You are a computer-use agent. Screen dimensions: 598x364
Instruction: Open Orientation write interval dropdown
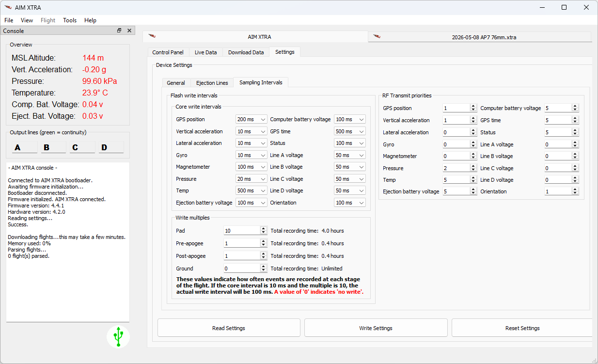[349, 203]
